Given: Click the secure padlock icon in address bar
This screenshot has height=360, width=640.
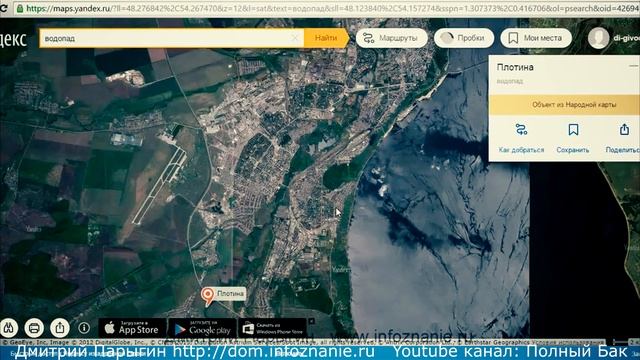Looking at the screenshot, I should (19, 8).
